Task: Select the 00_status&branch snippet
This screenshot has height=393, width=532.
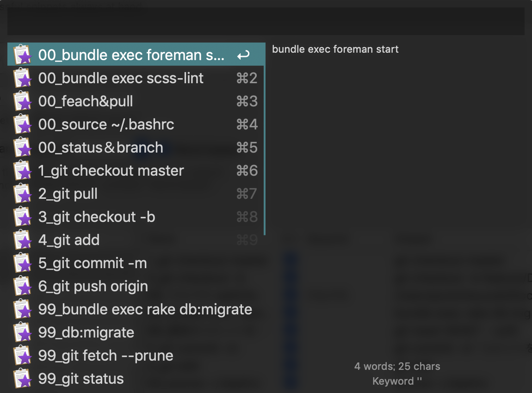Action: pyautogui.click(x=100, y=147)
